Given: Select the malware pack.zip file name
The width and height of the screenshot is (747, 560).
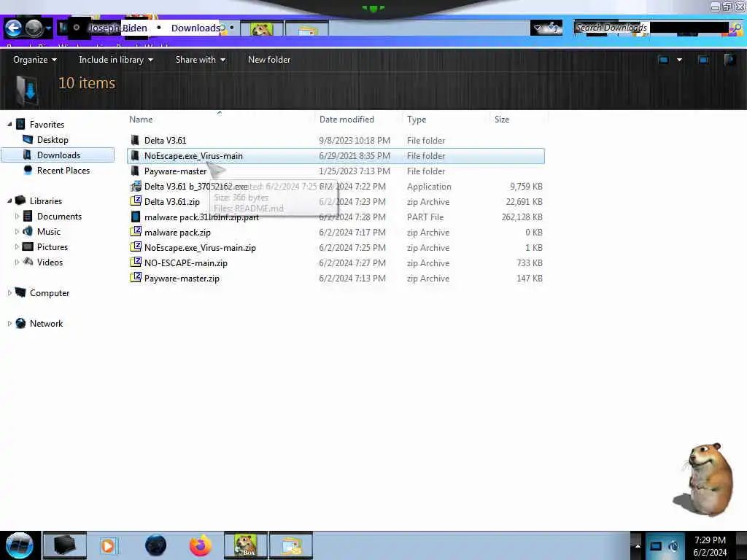Looking at the screenshot, I should [177, 233].
